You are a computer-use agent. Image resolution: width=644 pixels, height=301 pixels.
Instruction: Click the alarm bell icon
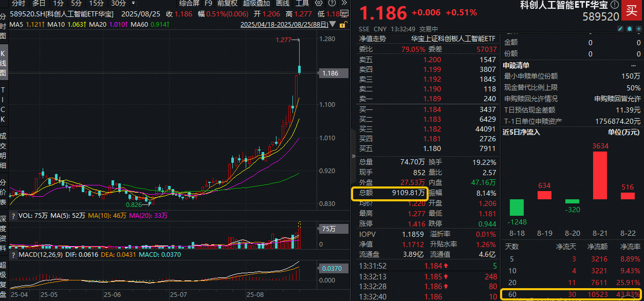[630, 29]
